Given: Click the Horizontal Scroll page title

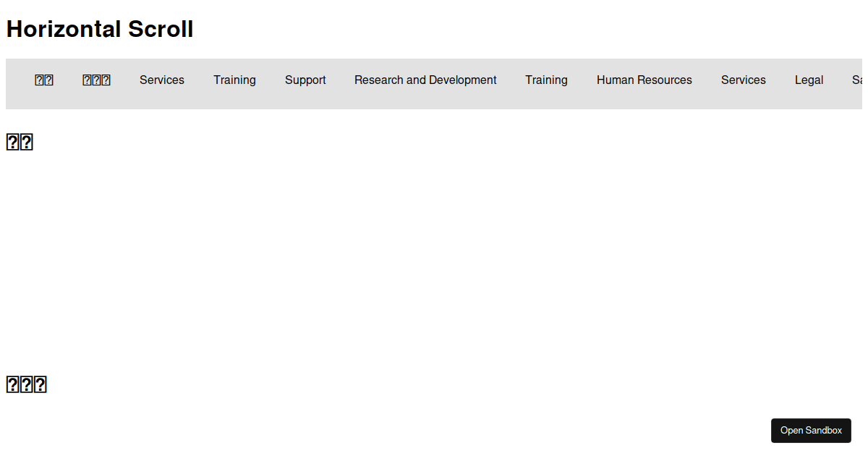Looking at the screenshot, I should [99, 29].
